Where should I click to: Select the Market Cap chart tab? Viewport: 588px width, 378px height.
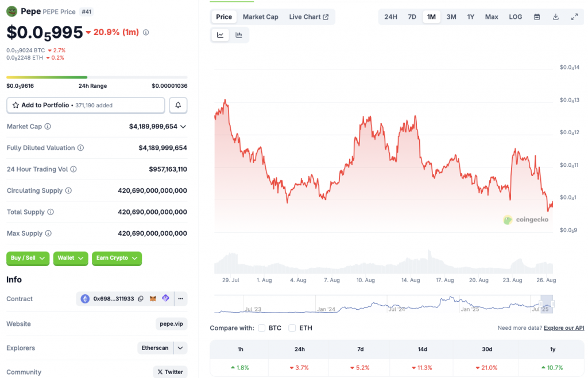[x=260, y=17]
